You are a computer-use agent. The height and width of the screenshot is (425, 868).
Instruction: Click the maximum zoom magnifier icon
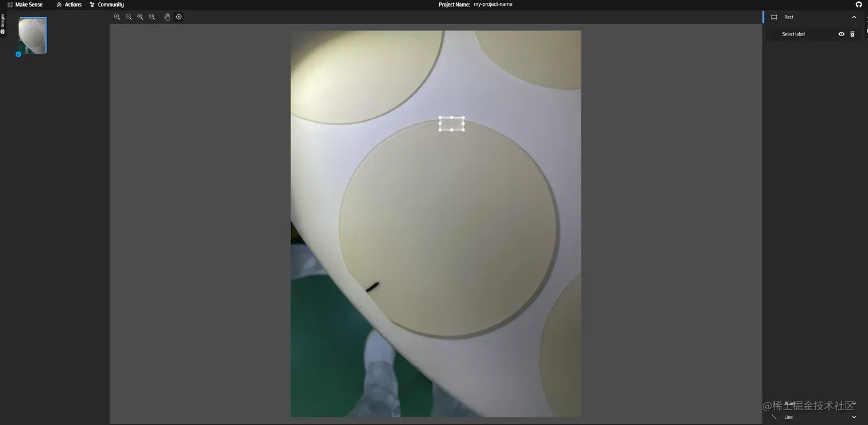152,17
